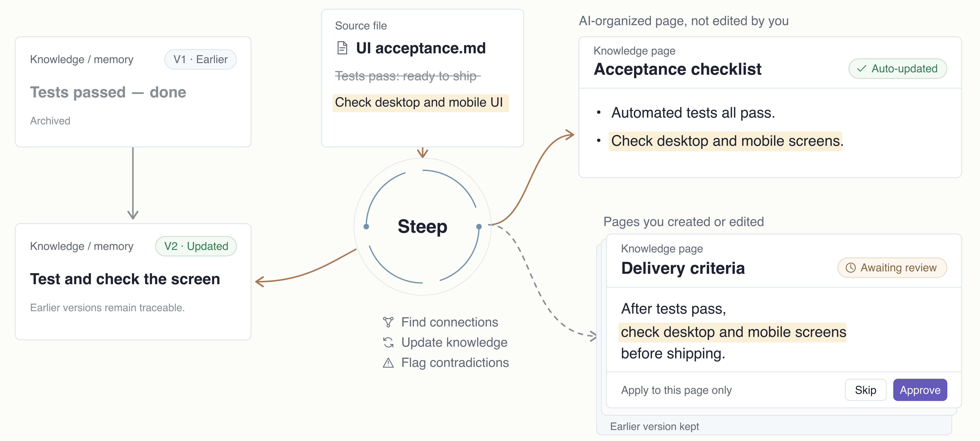The height and width of the screenshot is (441, 980).
Task: Click the 'Update knowledge' label
Action: tap(454, 342)
